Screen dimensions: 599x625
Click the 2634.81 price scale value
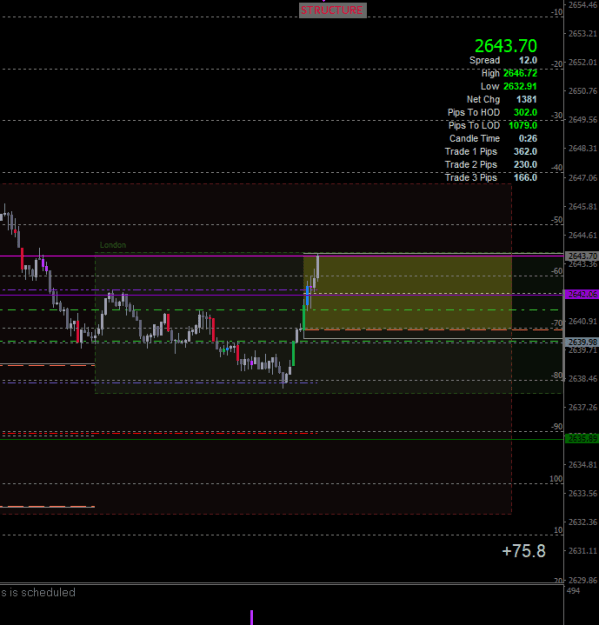click(x=583, y=465)
